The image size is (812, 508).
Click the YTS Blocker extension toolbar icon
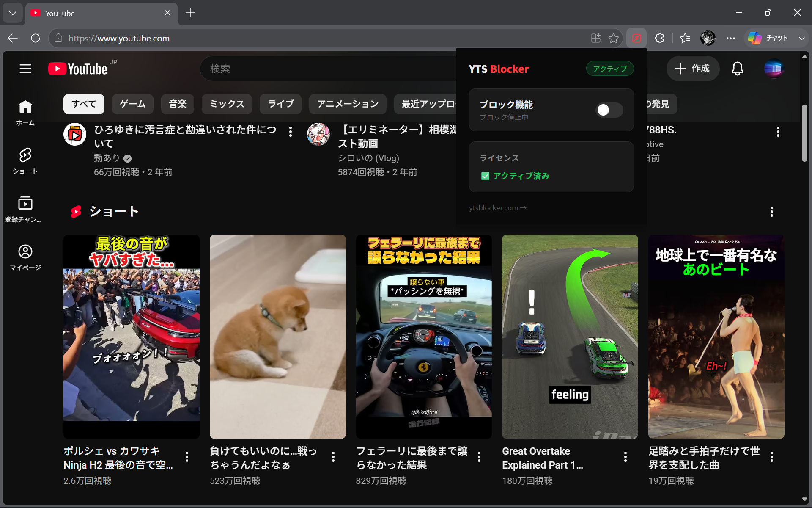coord(636,38)
